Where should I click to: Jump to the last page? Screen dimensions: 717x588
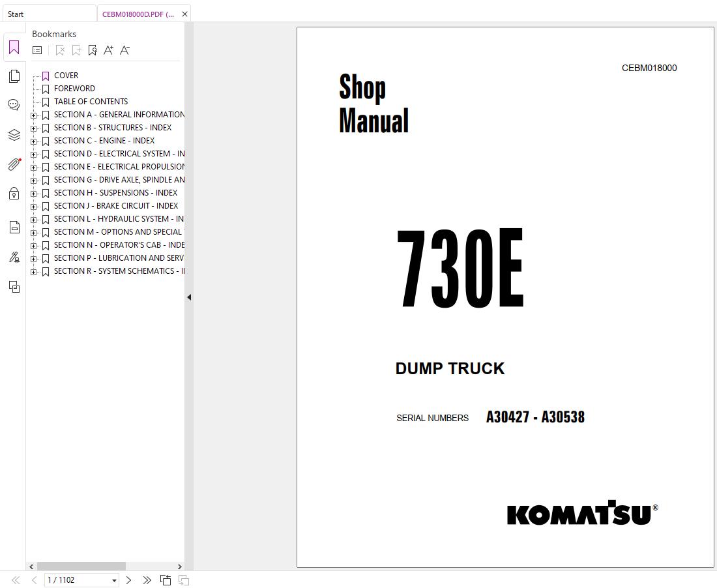(x=147, y=580)
